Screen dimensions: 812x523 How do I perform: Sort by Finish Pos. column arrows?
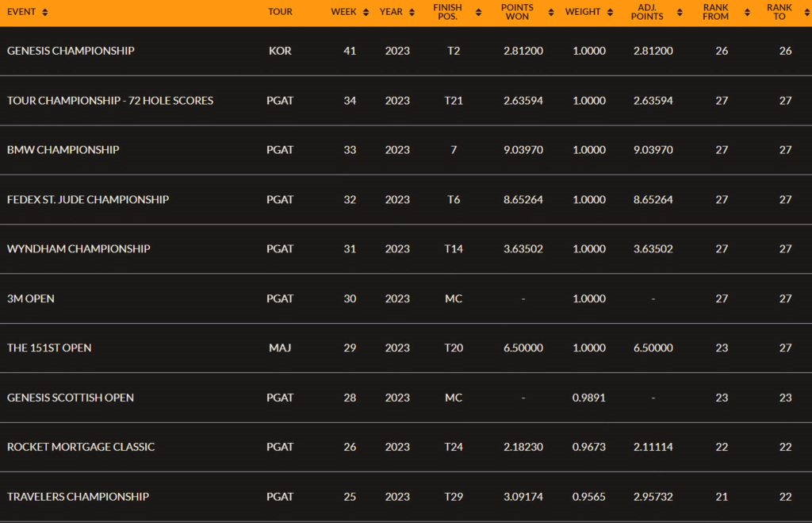point(478,12)
